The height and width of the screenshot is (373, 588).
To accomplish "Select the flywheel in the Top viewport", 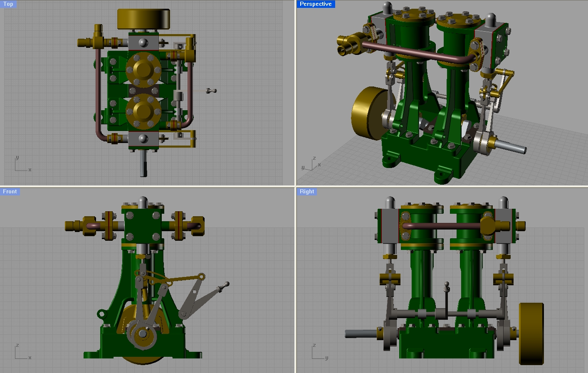I will (x=144, y=19).
